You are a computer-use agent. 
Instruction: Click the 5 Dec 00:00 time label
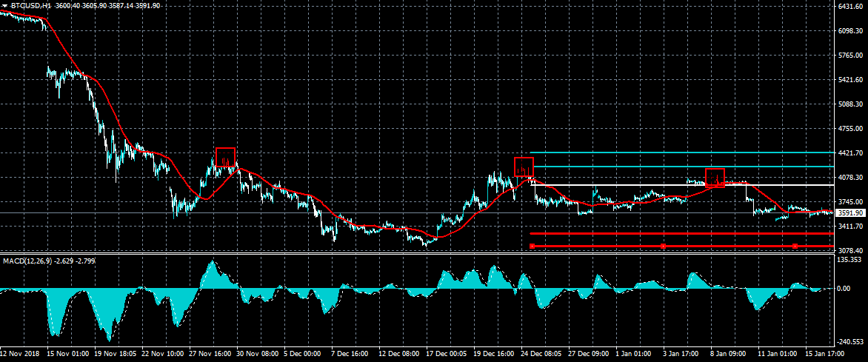[x=302, y=353]
